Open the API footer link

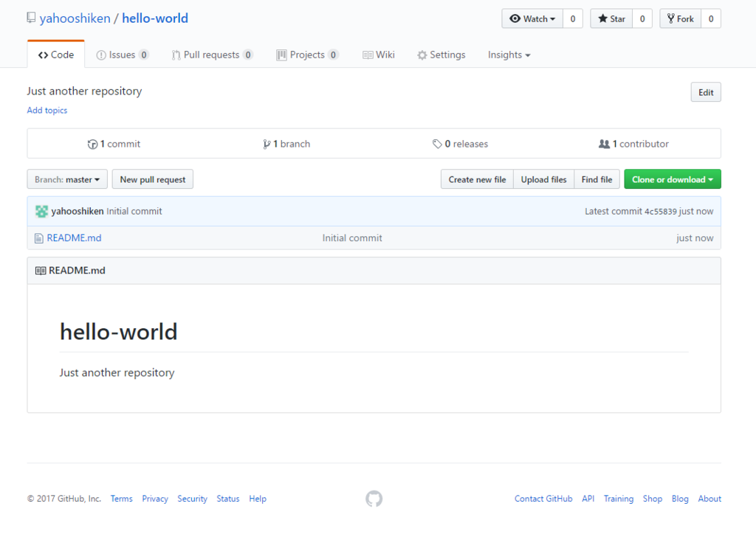(588, 499)
